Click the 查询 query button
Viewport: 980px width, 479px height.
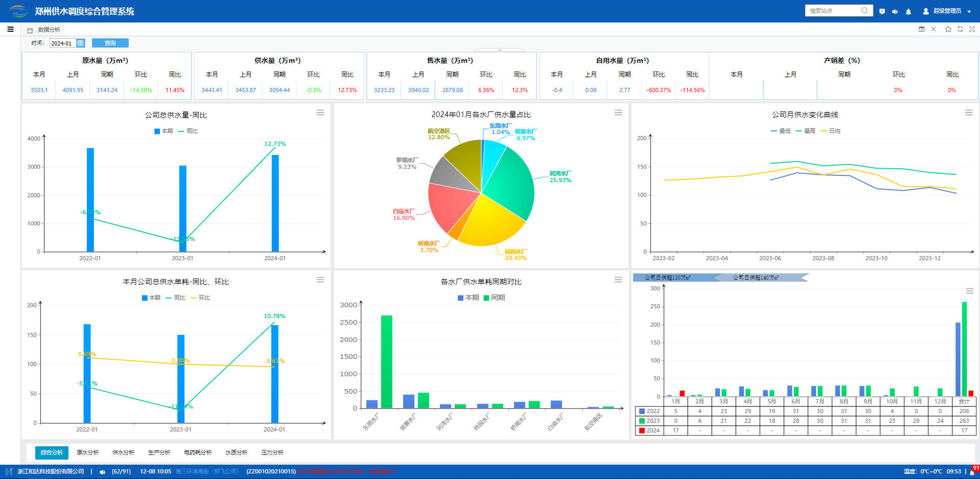point(110,43)
